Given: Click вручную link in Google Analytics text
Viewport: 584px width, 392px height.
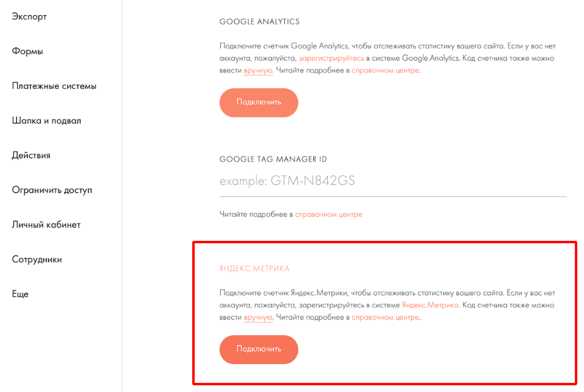Looking at the screenshot, I should (258, 71).
